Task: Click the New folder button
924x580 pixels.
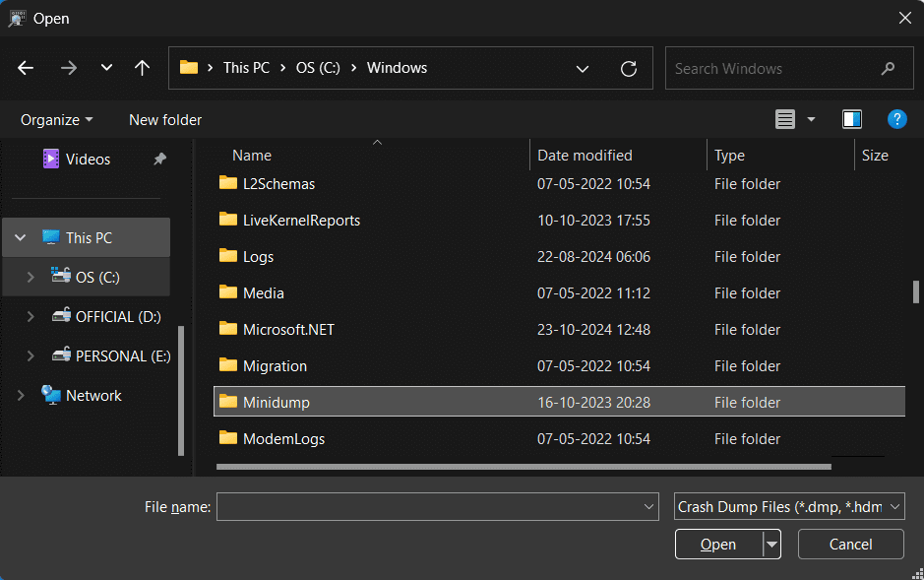Action: pyautogui.click(x=164, y=119)
